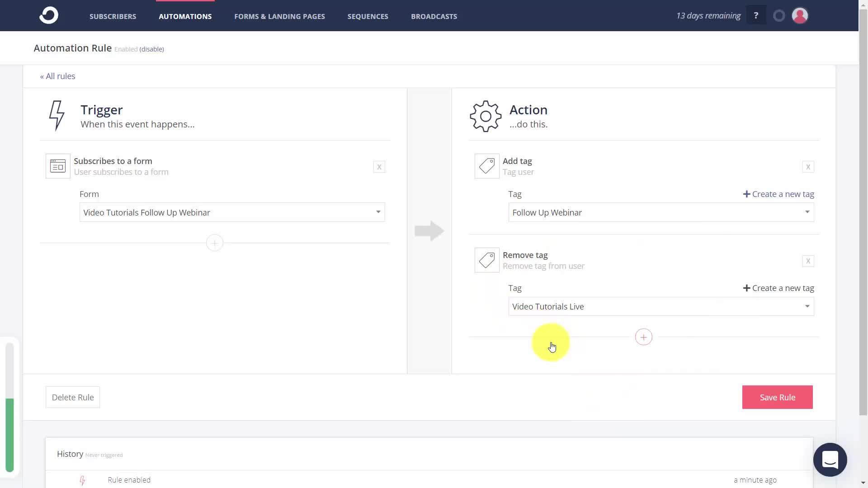
Task: Return to All rules link
Action: point(57,76)
